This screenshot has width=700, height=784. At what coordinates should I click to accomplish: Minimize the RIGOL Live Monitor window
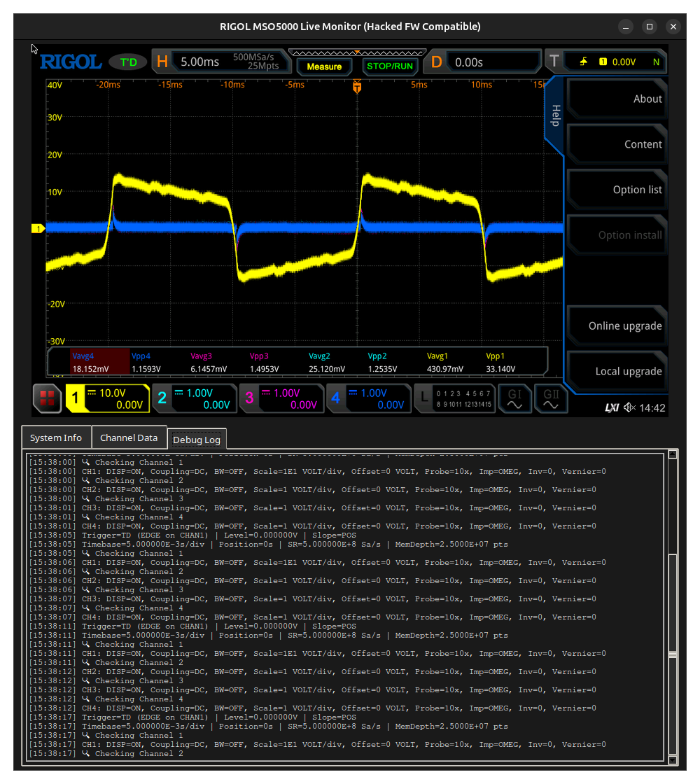point(626,27)
